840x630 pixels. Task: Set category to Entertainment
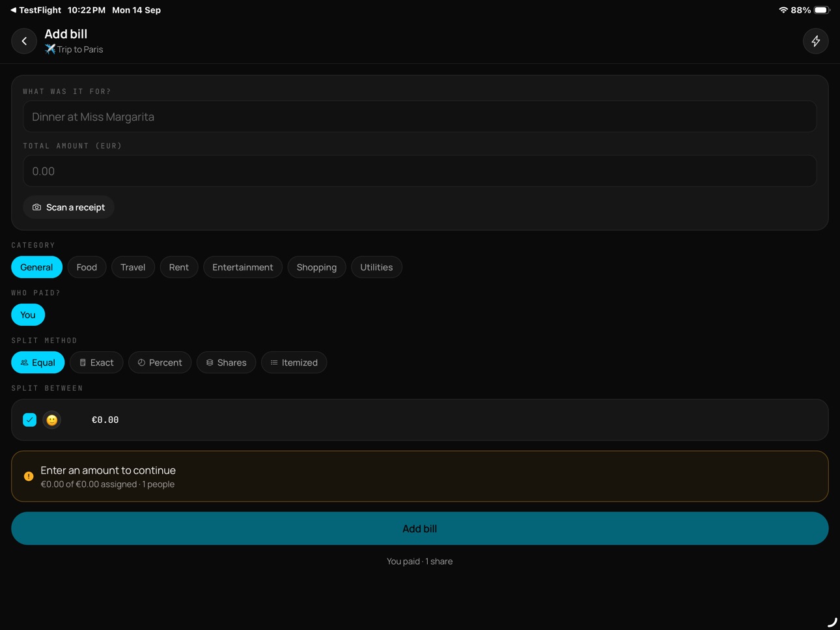(243, 267)
